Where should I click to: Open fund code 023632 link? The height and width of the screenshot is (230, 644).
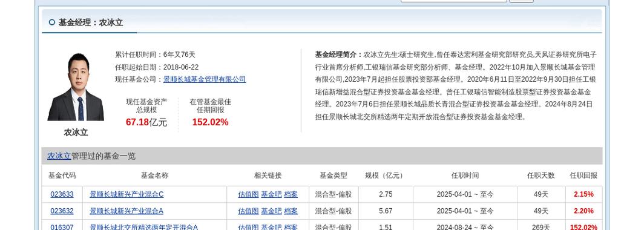coord(62,211)
